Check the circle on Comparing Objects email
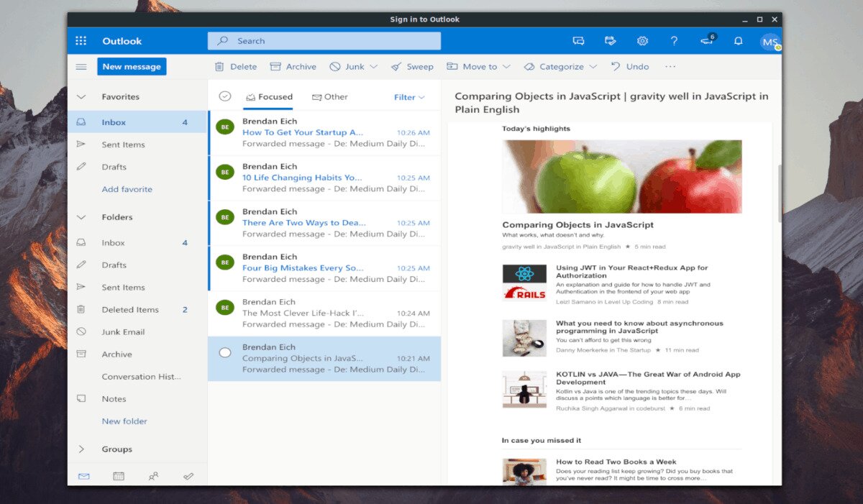This screenshot has width=863, height=504. [x=225, y=352]
